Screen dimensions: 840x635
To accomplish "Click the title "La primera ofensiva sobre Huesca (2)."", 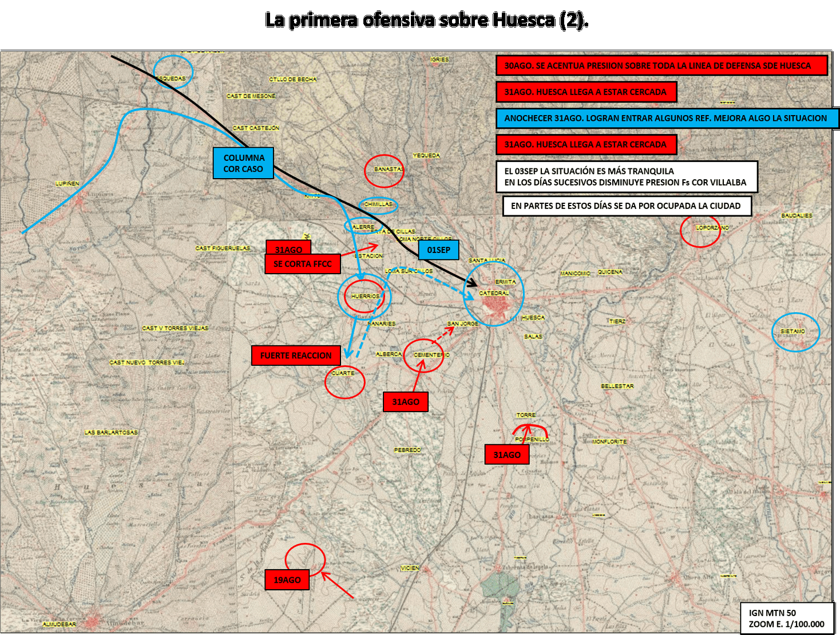I will 427,20.
